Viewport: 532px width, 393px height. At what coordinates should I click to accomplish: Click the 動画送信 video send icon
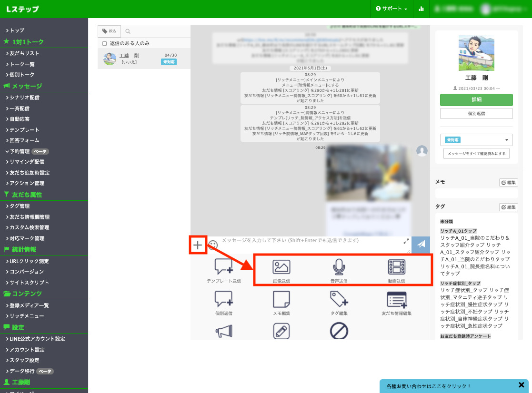396,266
